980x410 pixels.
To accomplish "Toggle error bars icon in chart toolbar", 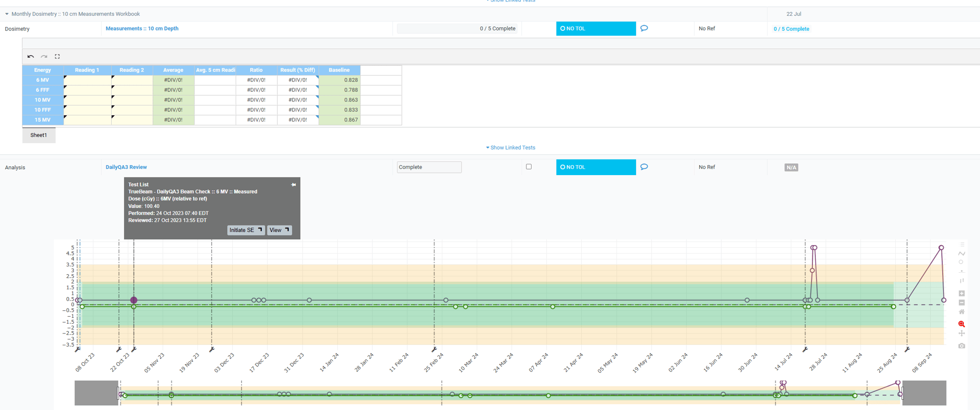I will (962, 281).
